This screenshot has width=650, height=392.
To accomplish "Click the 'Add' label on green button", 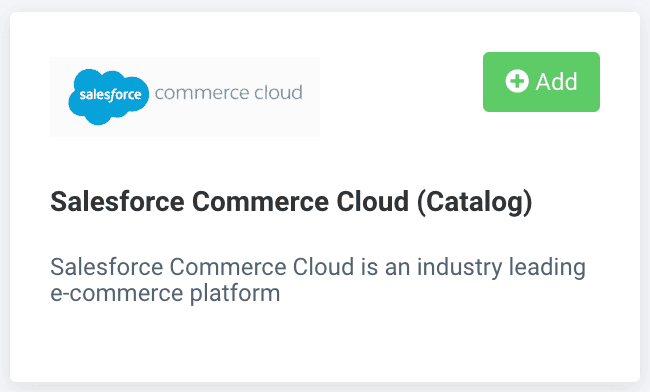I will point(556,81).
